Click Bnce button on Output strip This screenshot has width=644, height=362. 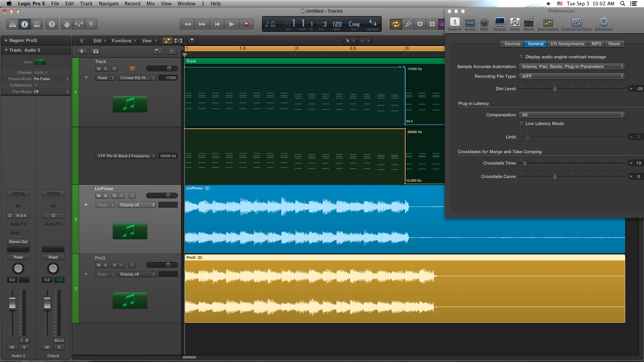(x=59, y=341)
